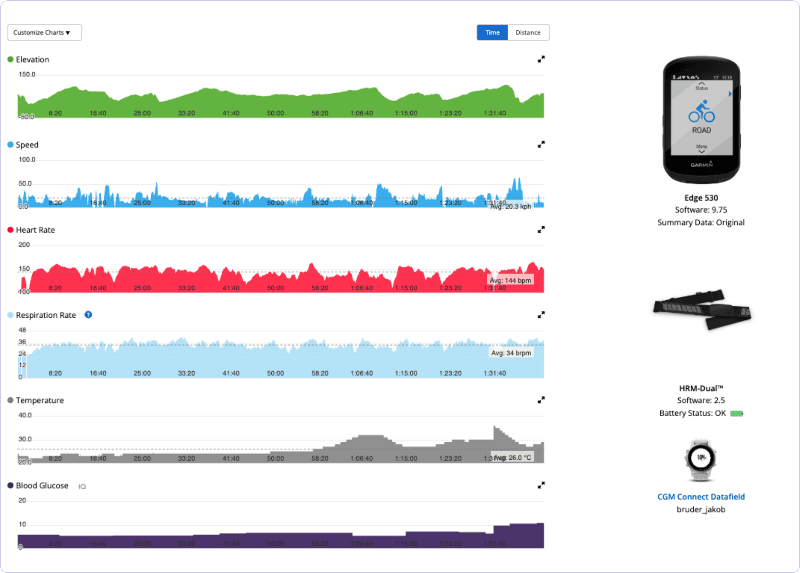800x573 pixels.
Task: Maximize the Respiration Rate chart
Action: (x=541, y=314)
